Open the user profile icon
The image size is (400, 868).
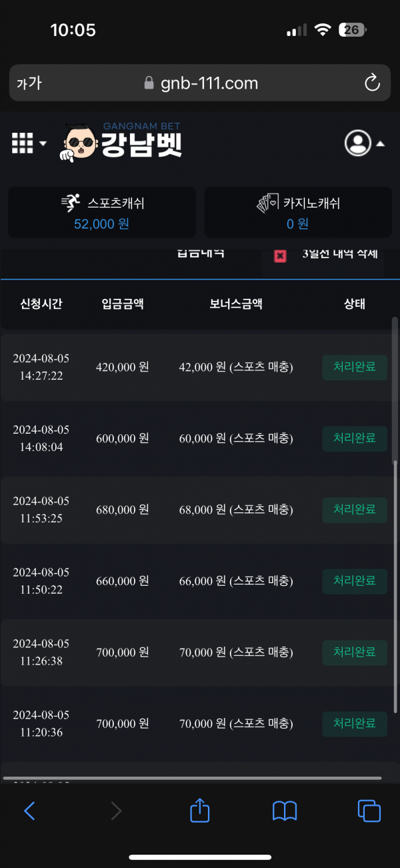pyautogui.click(x=357, y=143)
